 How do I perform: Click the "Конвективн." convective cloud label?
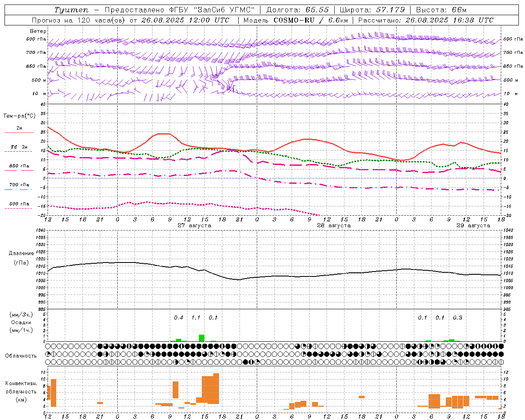(x=21, y=383)
